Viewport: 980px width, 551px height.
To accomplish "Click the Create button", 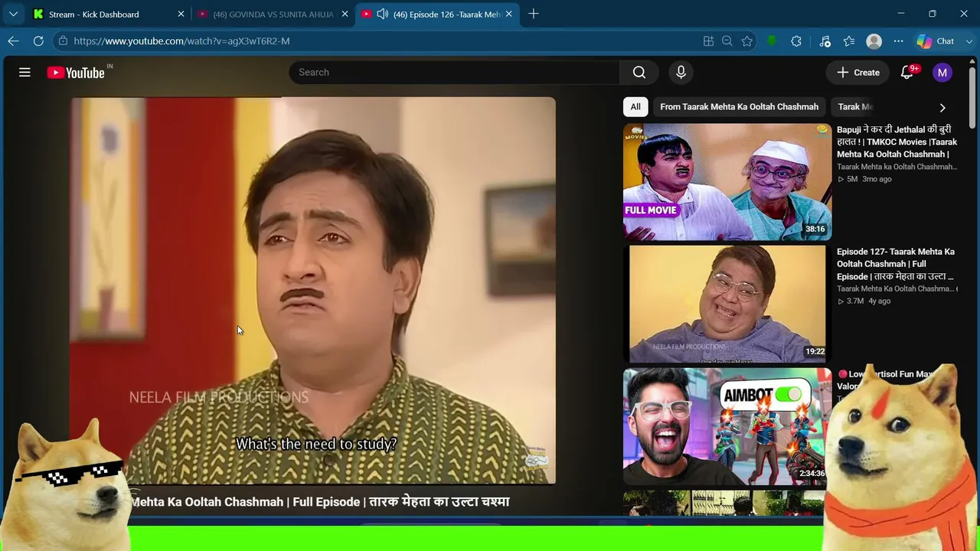I will tap(857, 72).
